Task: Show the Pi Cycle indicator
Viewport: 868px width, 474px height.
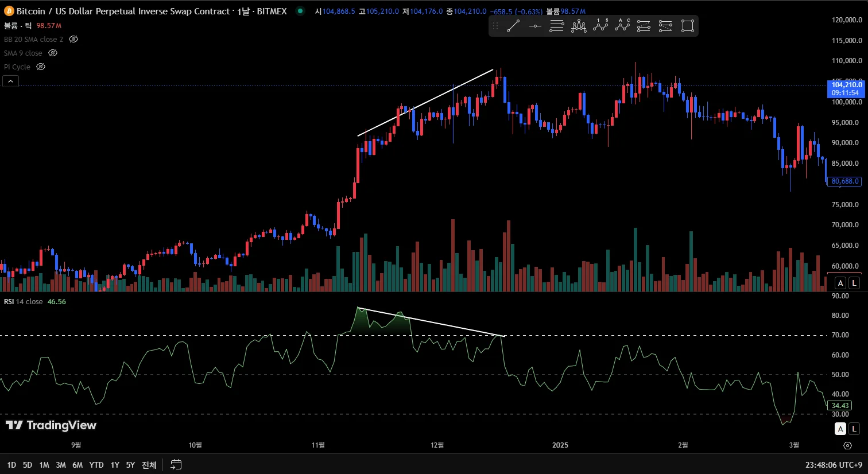Action: tap(41, 67)
